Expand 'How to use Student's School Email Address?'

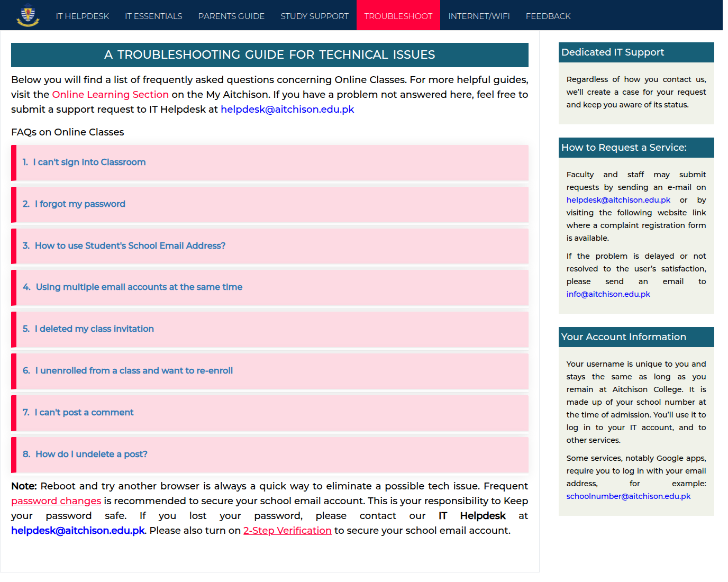point(270,246)
